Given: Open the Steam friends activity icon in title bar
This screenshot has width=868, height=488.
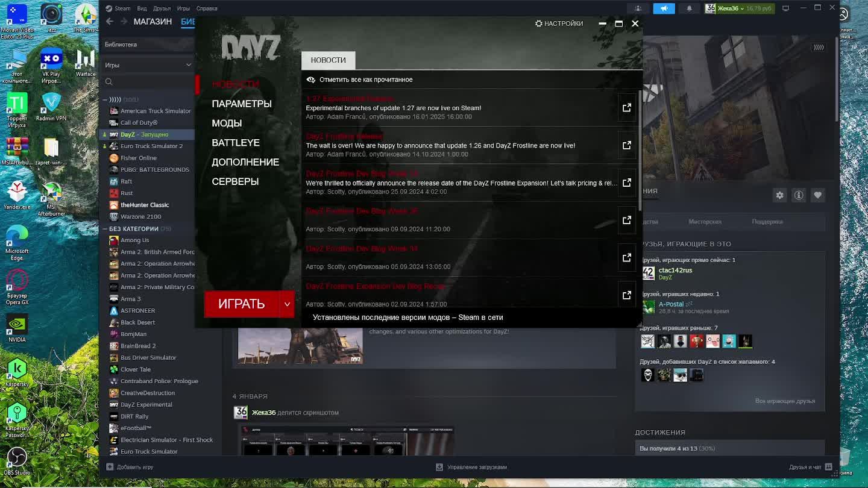Looking at the screenshot, I should click(638, 8).
